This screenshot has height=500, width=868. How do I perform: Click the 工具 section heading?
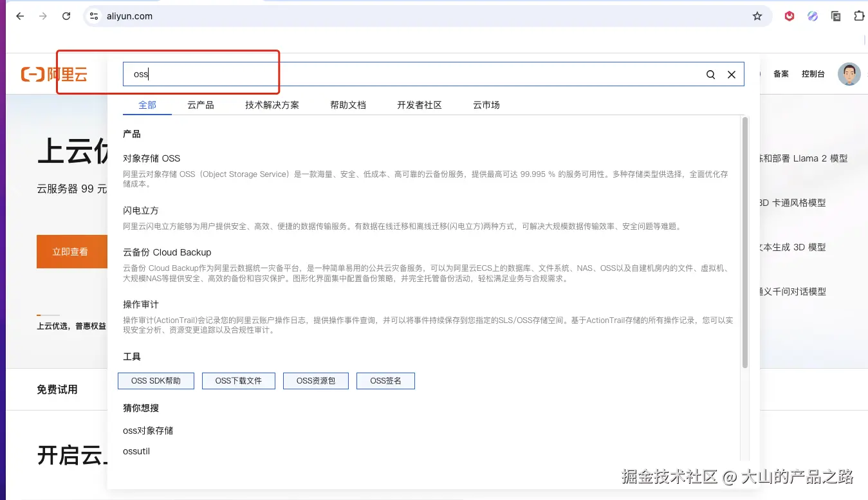[x=132, y=356]
